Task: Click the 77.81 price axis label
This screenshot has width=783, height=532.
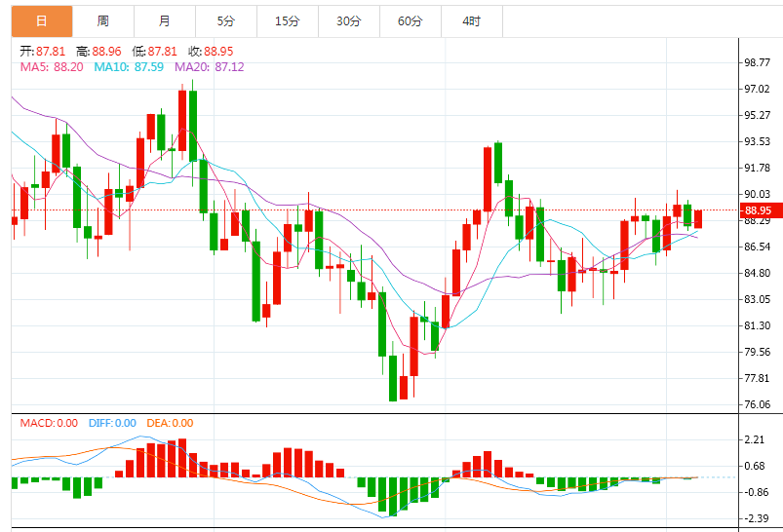Action: [x=757, y=378]
